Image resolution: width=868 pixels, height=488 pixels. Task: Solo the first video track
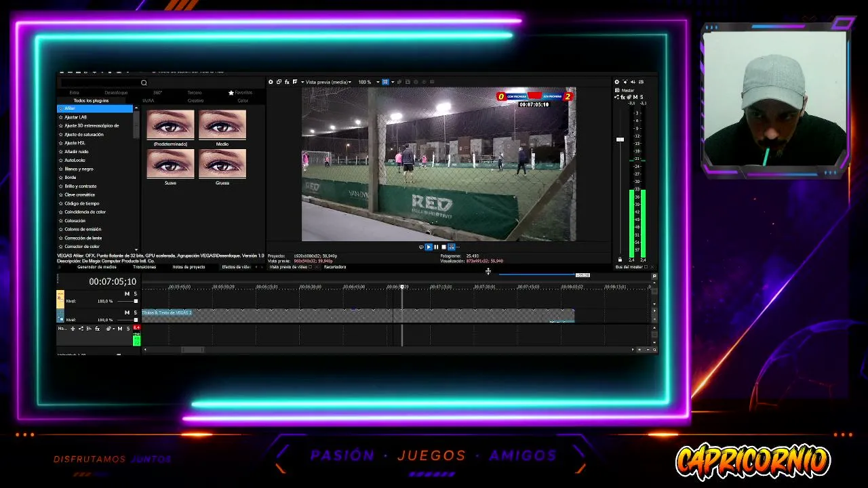tap(135, 294)
